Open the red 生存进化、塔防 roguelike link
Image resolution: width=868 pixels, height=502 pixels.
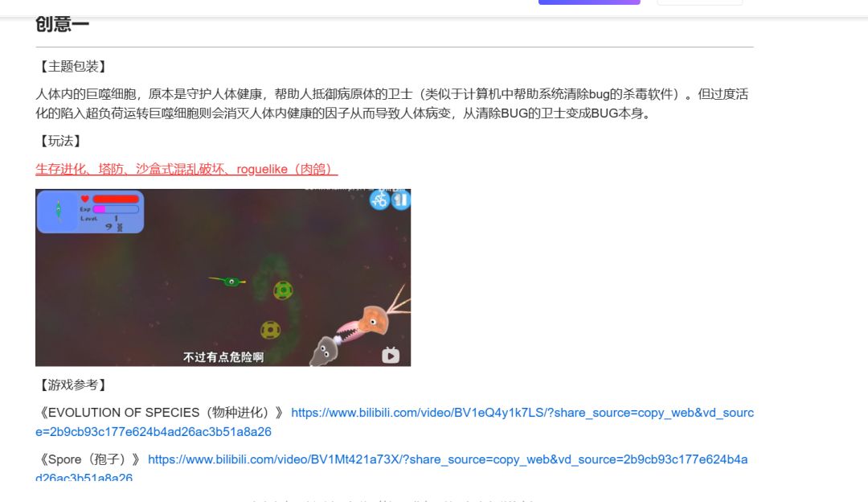click(x=186, y=169)
